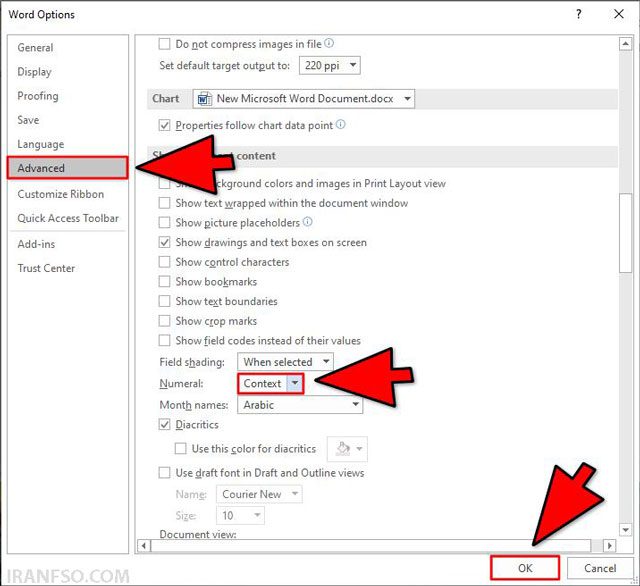Uncheck the Diacritics checkbox
The height and width of the screenshot is (586, 640).
(x=164, y=424)
